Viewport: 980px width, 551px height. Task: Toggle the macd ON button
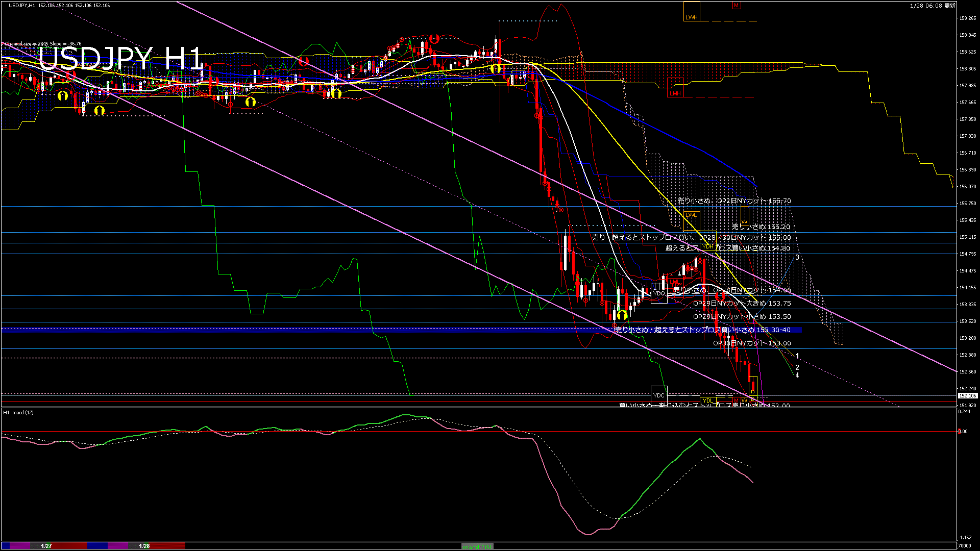pos(477,546)
